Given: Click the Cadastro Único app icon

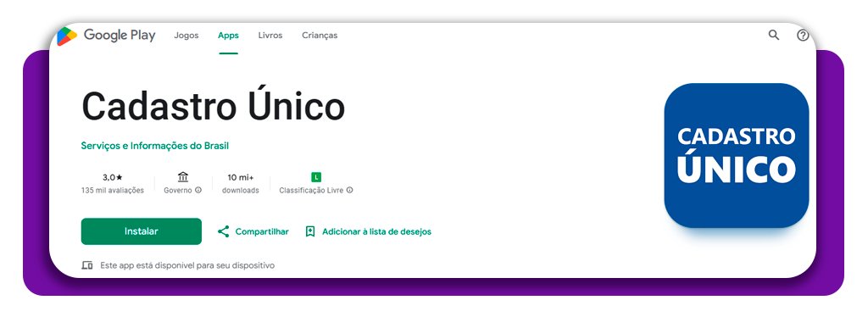Looking at the screenshot, I should [x=737, y=155].
